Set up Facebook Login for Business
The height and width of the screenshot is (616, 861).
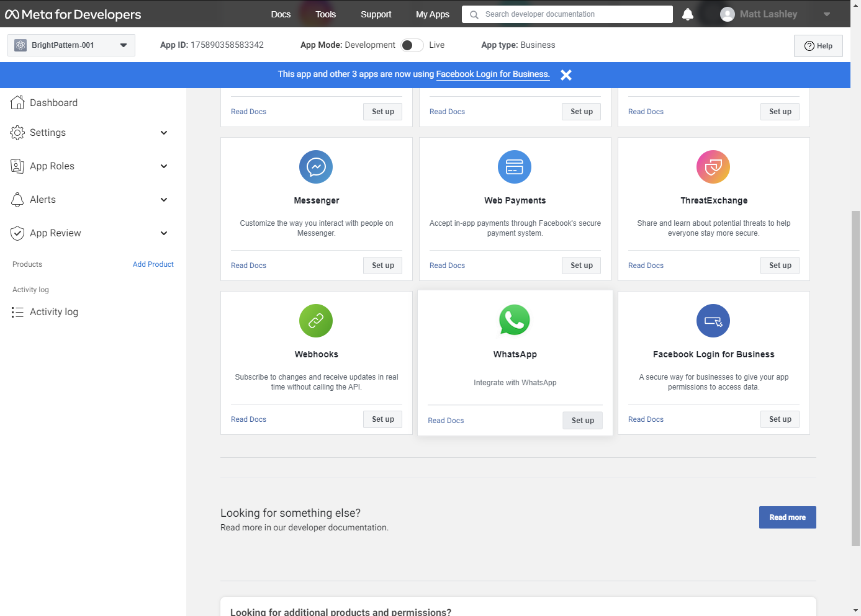click(x=780, y=419)
